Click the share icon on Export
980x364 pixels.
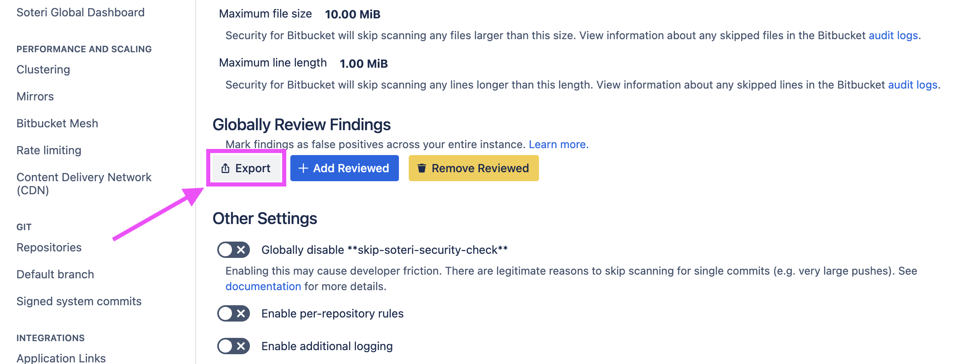click(225, 168)
